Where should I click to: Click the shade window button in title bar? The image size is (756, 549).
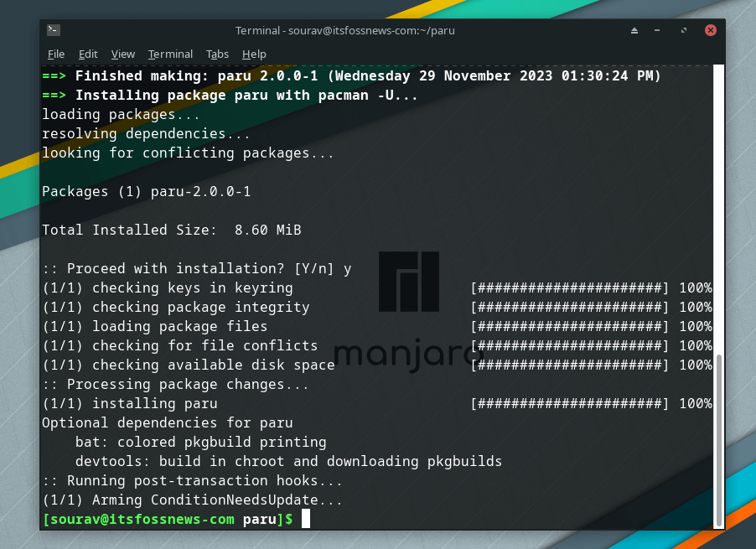coord(634,29)
